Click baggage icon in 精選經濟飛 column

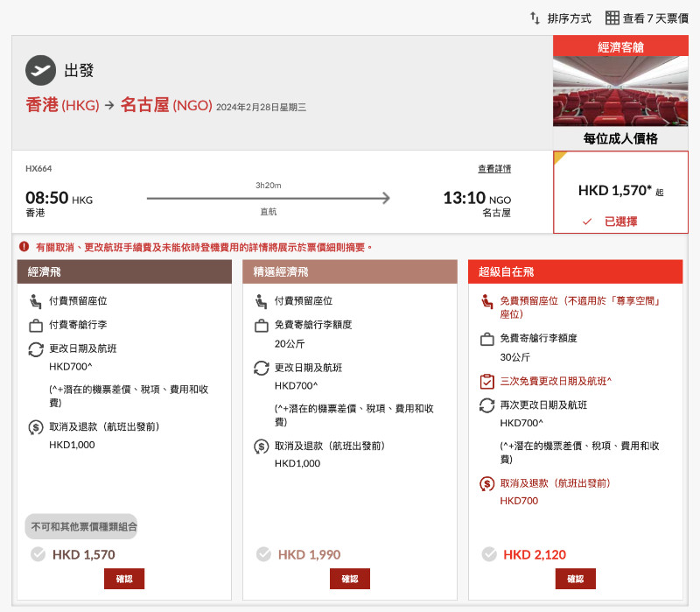tap(261, 326)
